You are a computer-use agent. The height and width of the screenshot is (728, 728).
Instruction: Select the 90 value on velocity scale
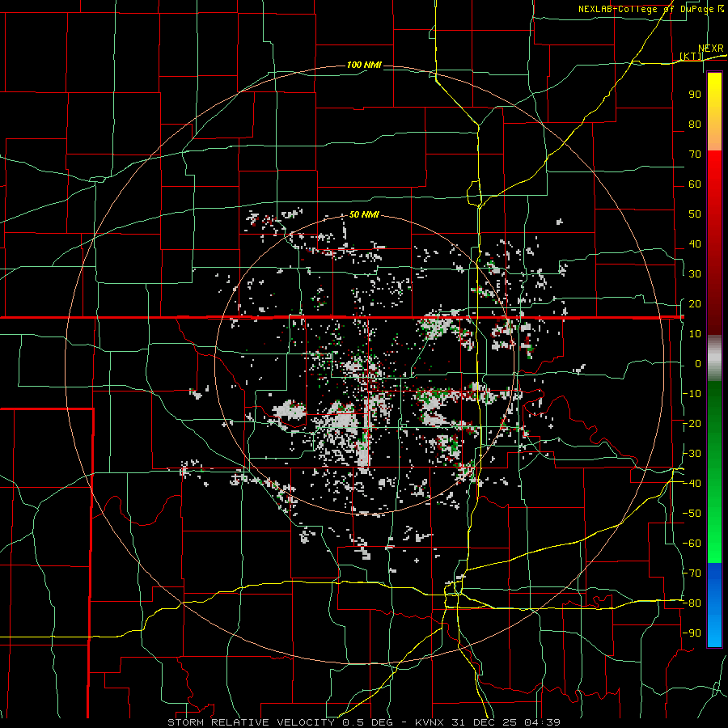(695, 95)
